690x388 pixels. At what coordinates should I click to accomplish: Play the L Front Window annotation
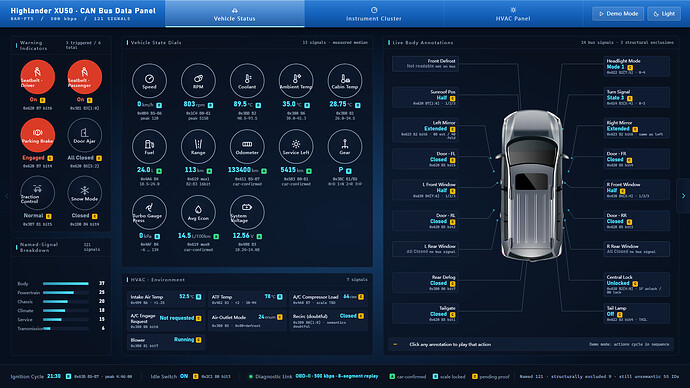[x=425, y=190]
